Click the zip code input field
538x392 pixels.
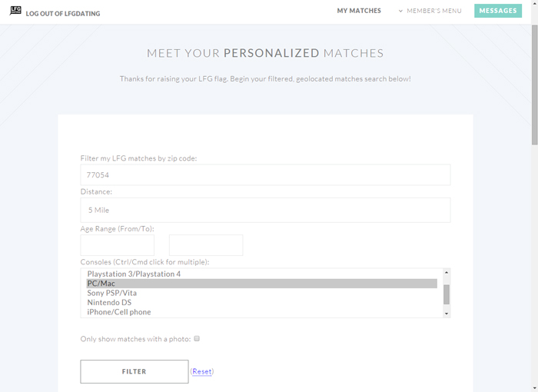click(265, 174)
